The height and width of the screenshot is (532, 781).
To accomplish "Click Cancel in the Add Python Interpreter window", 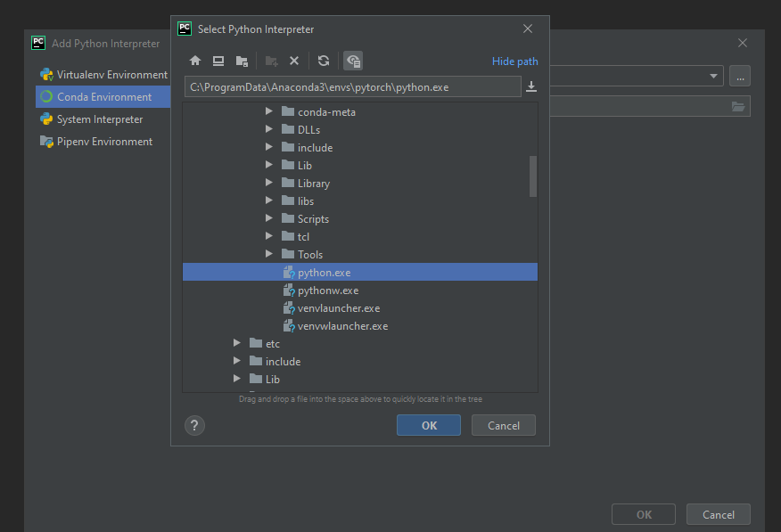I will [x=719, y=514].
